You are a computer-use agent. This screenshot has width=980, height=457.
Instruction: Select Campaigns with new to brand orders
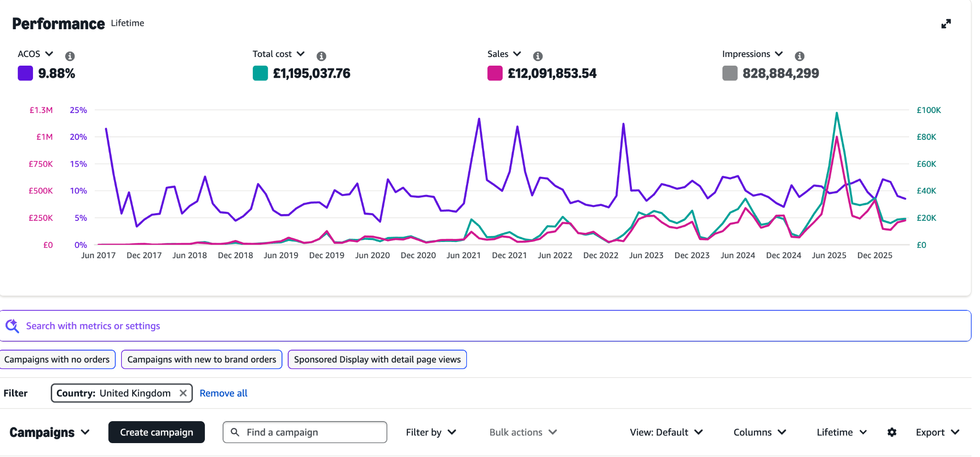[x=202, y=359]
